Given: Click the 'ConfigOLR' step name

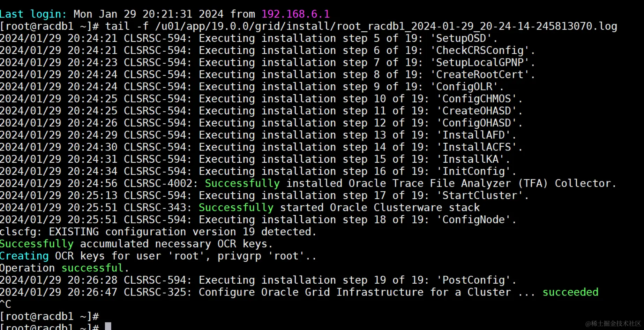Looking at the screenshot, I should [464, 87].
